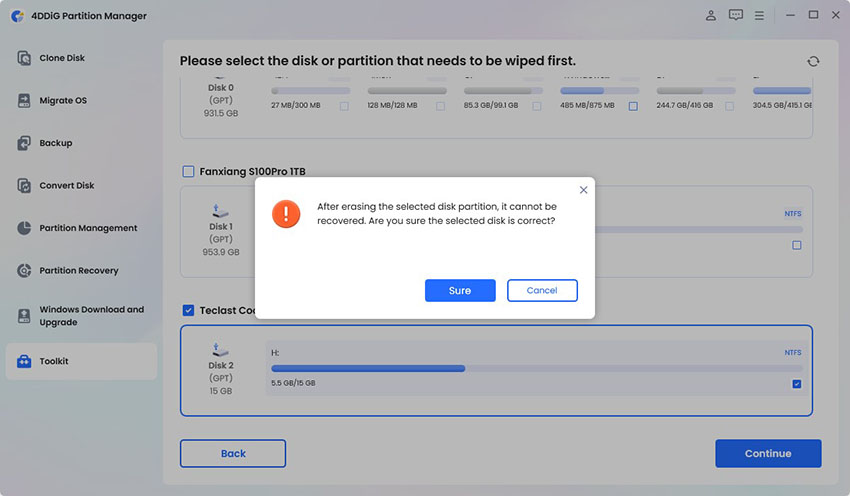This screenshot has width=850, height=496.
Task: Check the 485 MB/875 MB partition checkbox
Action: tap(633, 106)
